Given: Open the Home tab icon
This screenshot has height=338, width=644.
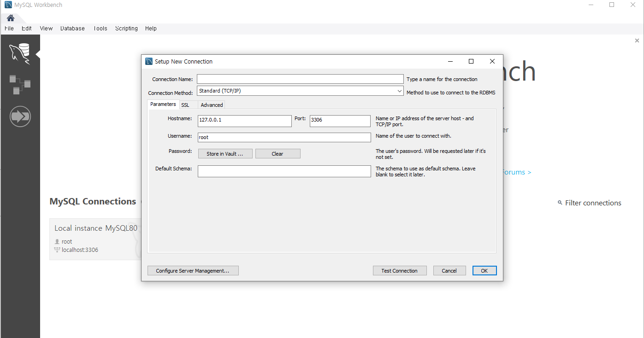Looking at the screenshot, I should click(x=11, y=18).
